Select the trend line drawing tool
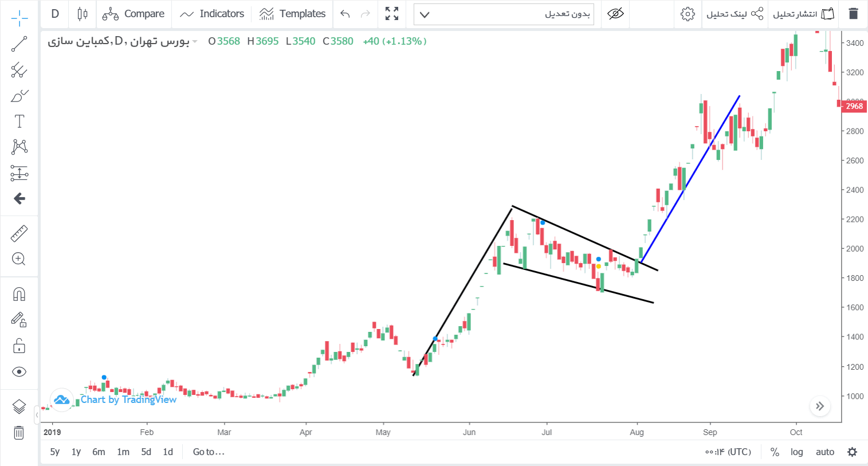Screen dimensions: 868x466 [19, 44]
